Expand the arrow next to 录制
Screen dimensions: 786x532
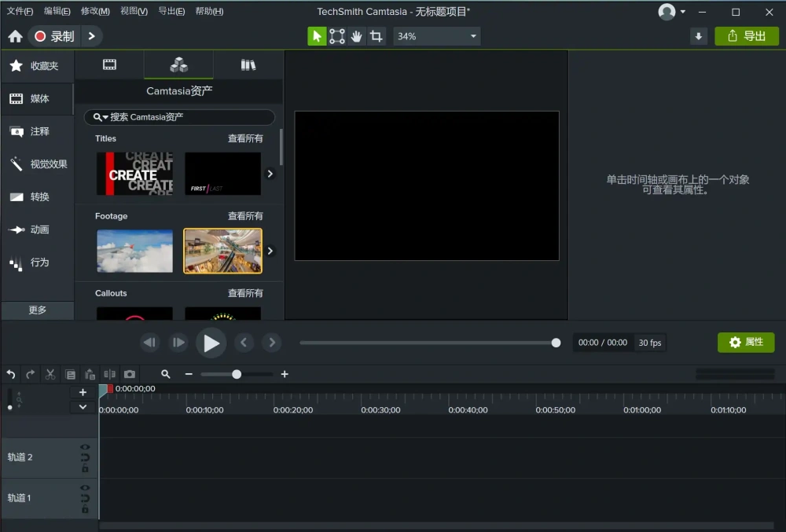[92, 36]
